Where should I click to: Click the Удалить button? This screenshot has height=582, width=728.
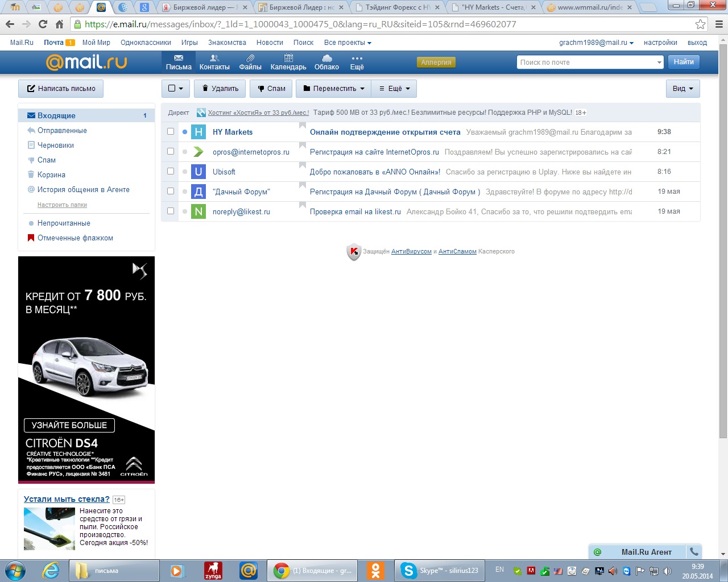click(x=220, y=89)
